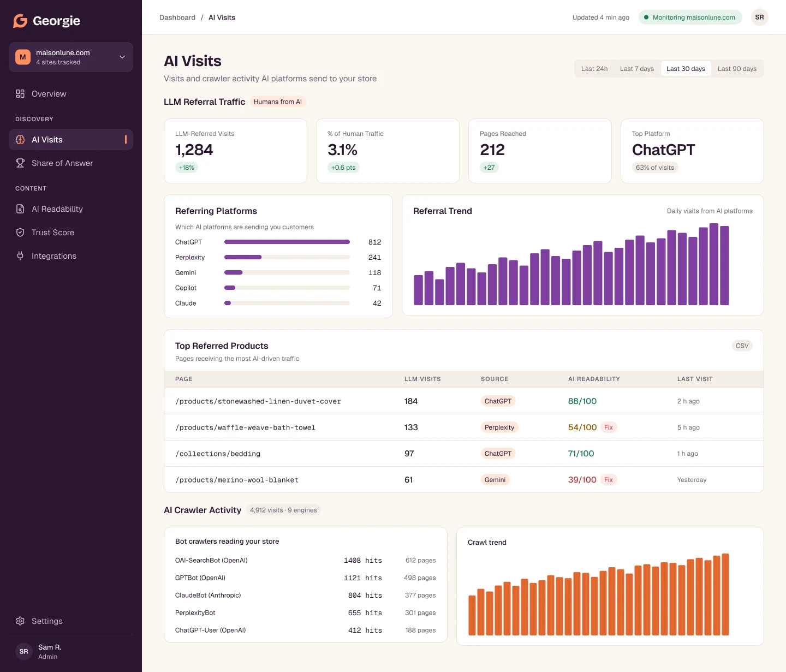This screenshot has height=672, width=786.
Task: Expand the maisonlune.com site switcher
Action: point(71,57)
